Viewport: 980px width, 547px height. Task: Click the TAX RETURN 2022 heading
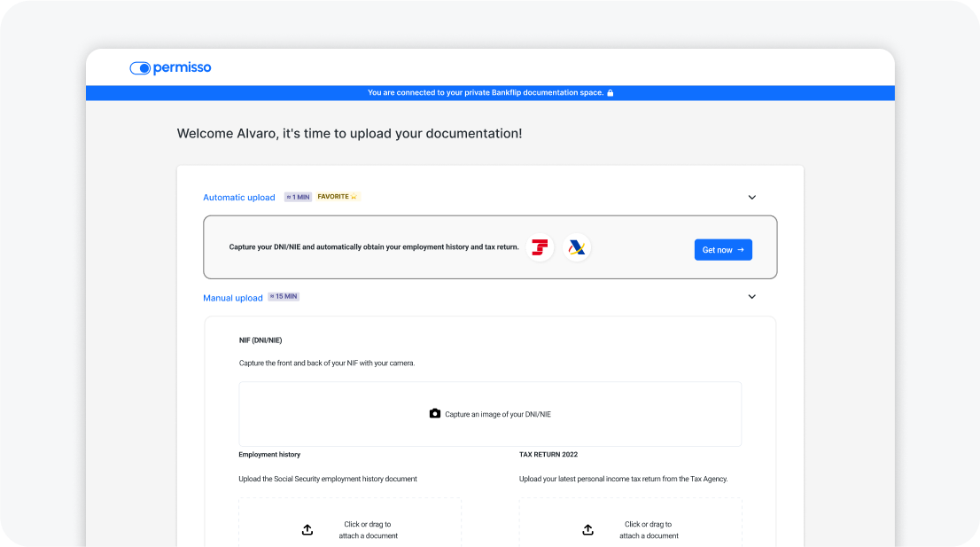[548, 455]
